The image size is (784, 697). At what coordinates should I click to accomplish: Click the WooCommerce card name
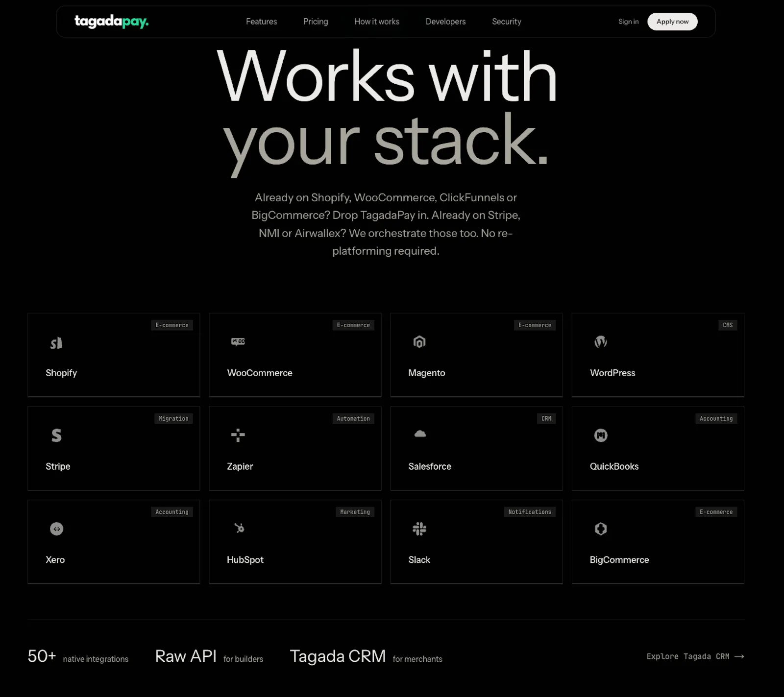[260, 373]
